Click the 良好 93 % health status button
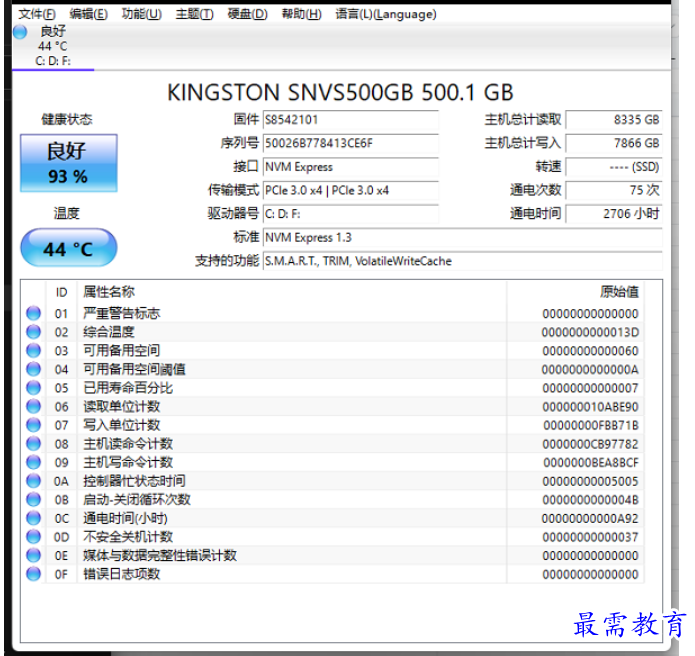This screenshot has width=695, height=656. point(69,163)
